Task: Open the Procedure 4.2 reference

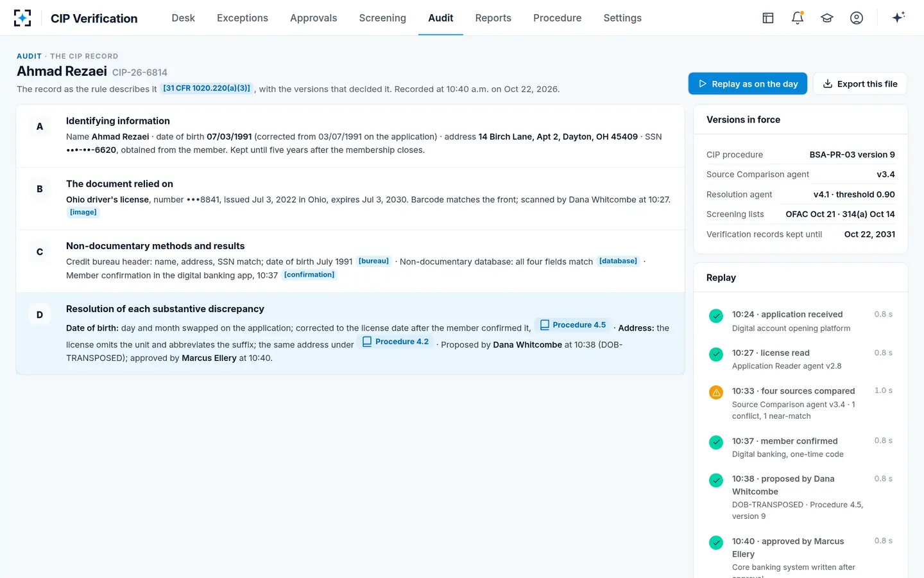Action: (x=395, y=342)
